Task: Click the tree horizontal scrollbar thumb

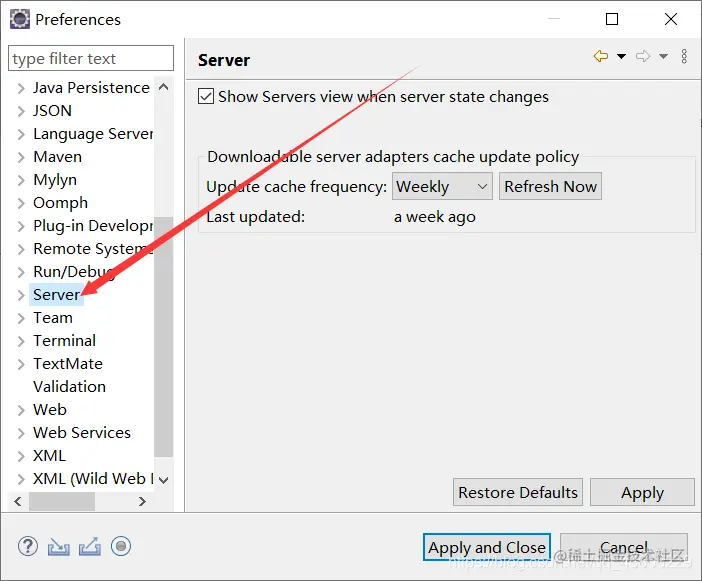Action: [62, 501]
